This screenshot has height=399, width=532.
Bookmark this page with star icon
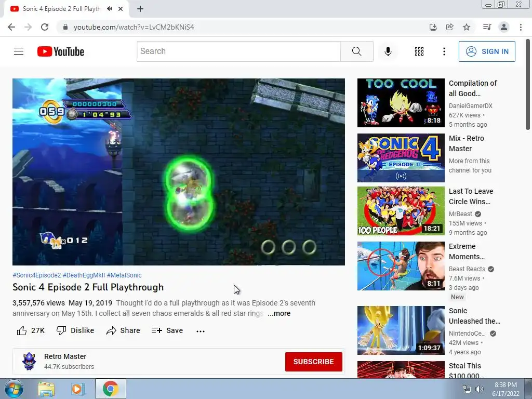point(467,27)
